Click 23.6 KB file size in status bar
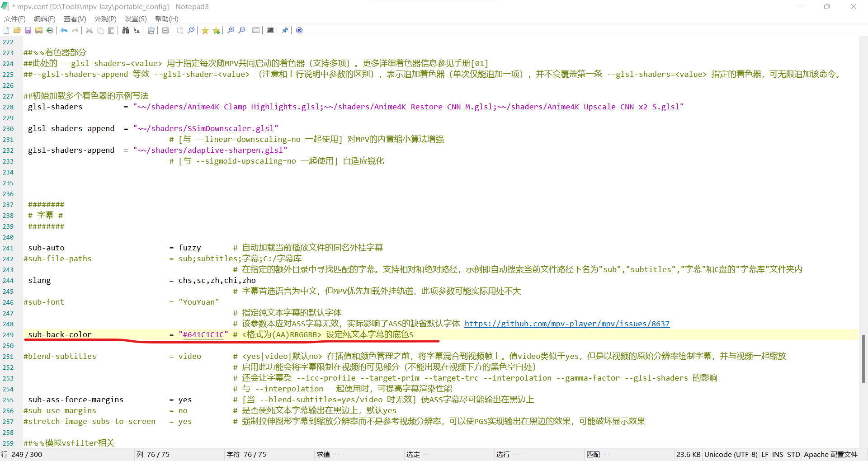 688,454
